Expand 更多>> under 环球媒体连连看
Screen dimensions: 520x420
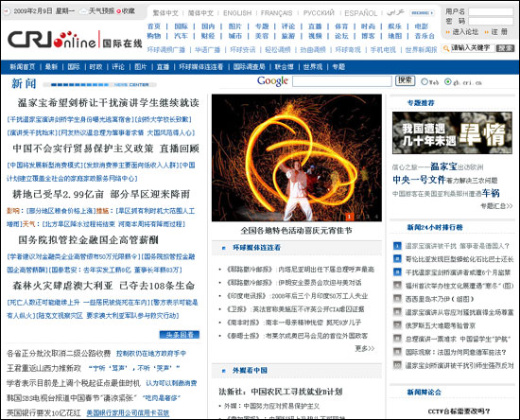coord(365,348)
